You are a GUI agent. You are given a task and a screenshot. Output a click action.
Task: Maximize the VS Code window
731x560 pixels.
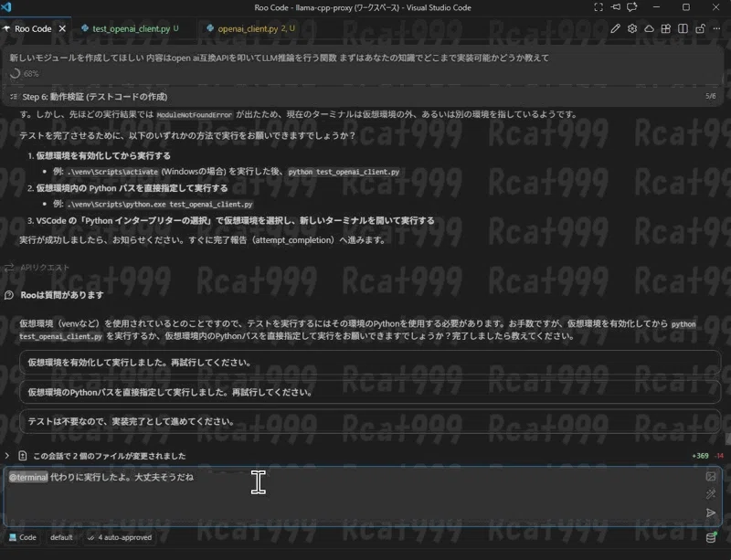click(x=686, y=7)
